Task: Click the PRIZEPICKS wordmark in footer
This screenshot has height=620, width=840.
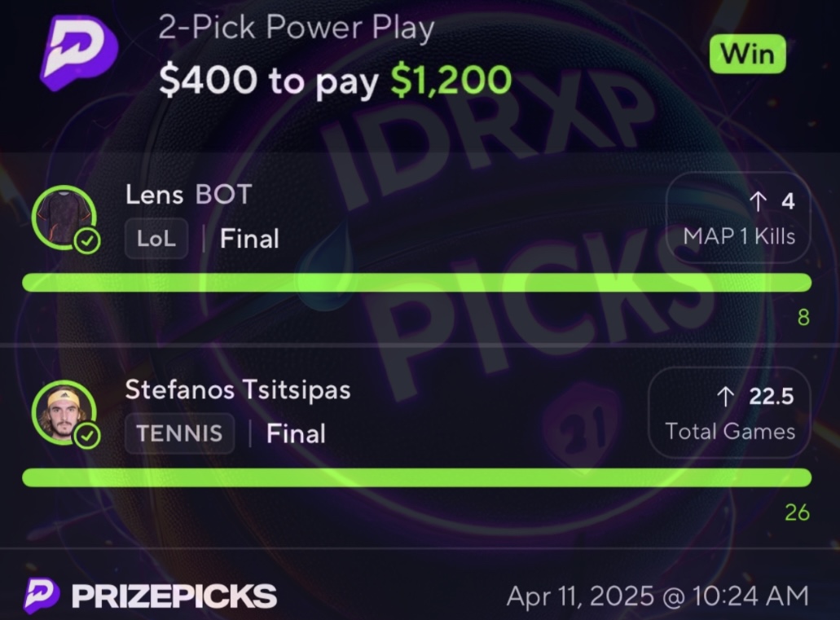Action: (174, 596)
